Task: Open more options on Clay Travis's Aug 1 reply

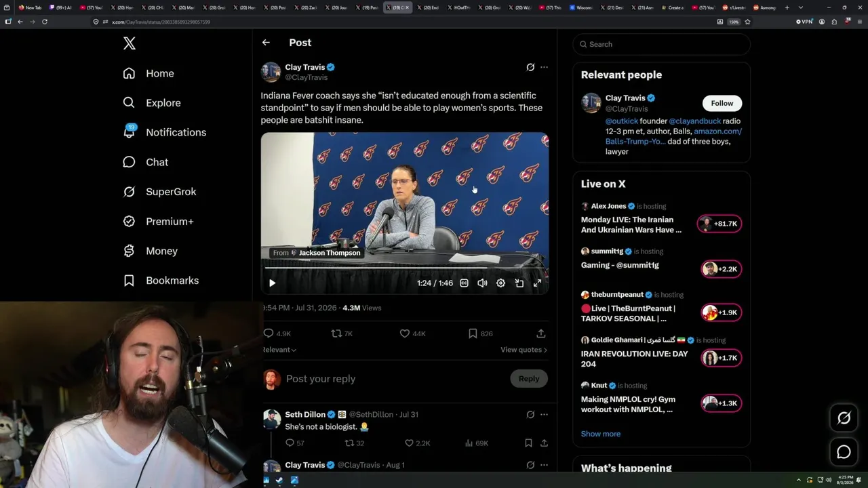Action: point(544,465)
